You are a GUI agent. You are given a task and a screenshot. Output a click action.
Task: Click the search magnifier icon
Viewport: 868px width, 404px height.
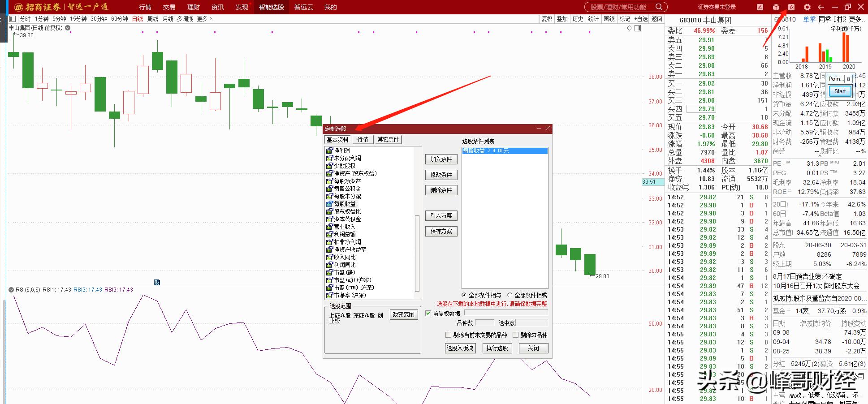[x=659, y=7]
